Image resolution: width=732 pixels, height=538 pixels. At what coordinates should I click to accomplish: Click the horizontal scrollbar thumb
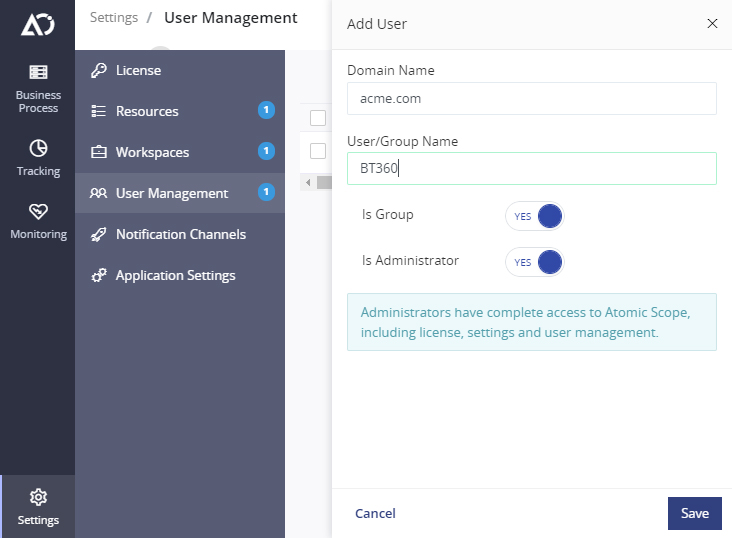click(324, 183)
